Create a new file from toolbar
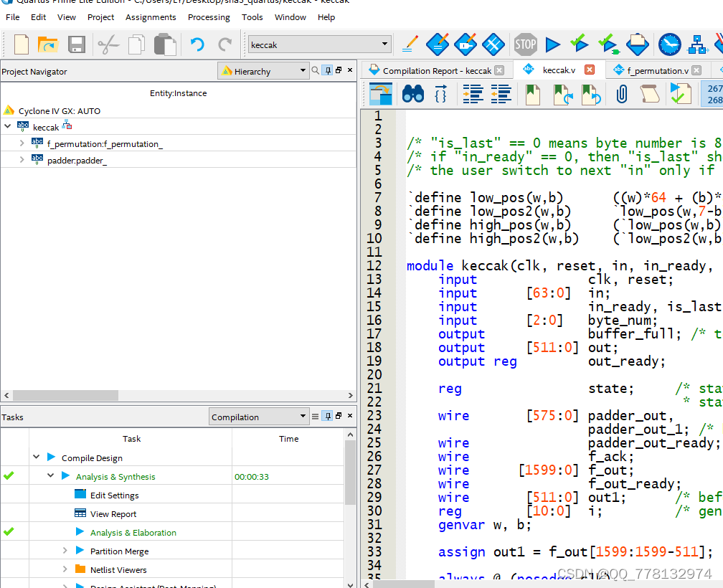 (22, 44)
